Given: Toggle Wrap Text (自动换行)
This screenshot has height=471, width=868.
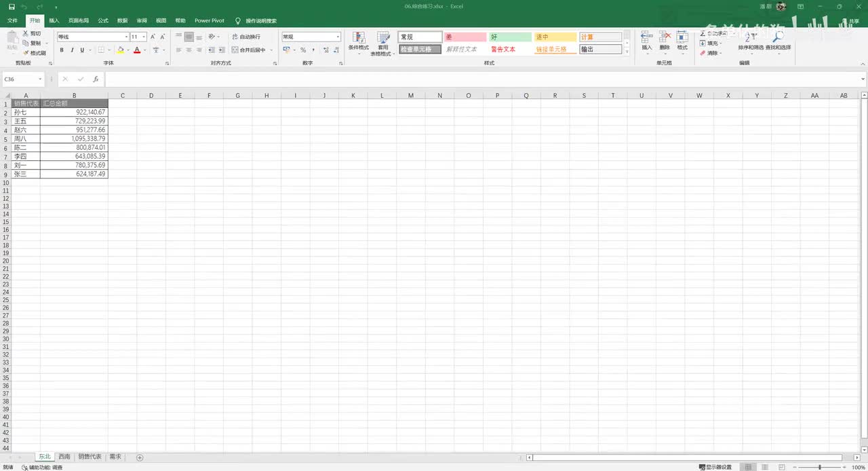Looking at the screenshot, I should (x=246, y=37).
